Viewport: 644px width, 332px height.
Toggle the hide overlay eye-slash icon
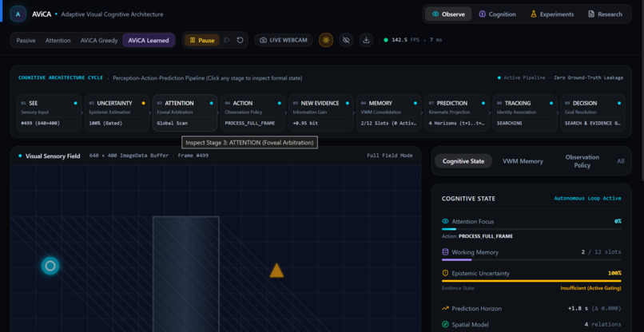coord(346,40)
